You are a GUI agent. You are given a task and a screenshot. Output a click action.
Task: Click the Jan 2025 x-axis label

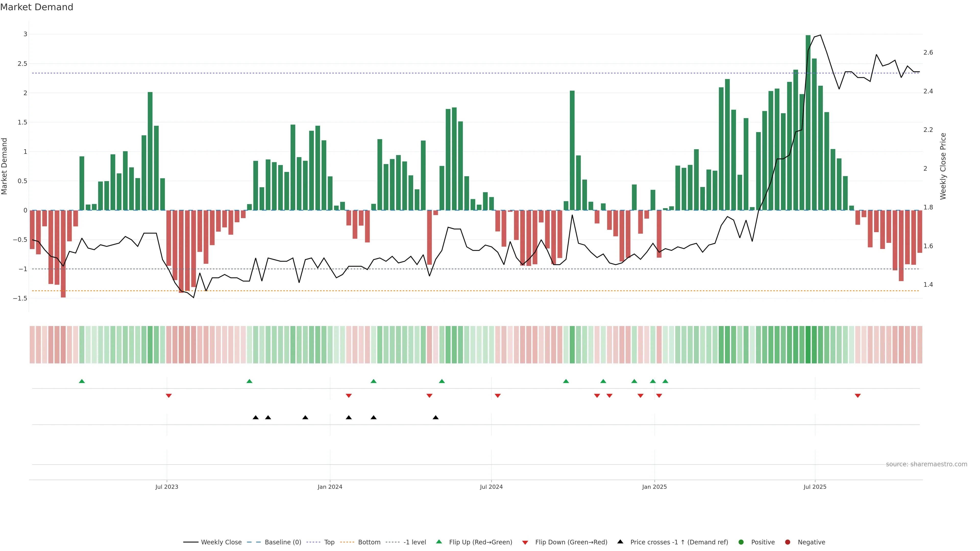[654, 487]
